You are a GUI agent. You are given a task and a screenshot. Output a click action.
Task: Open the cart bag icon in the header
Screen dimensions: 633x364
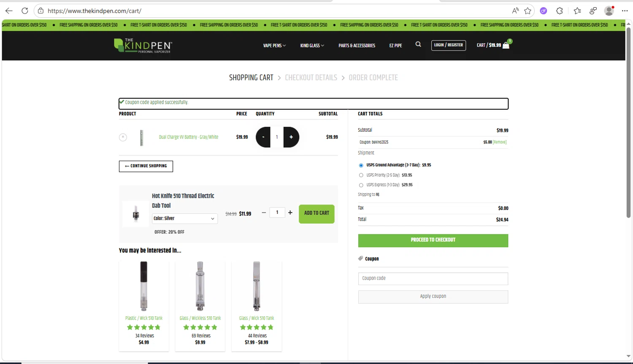point(506,45)
